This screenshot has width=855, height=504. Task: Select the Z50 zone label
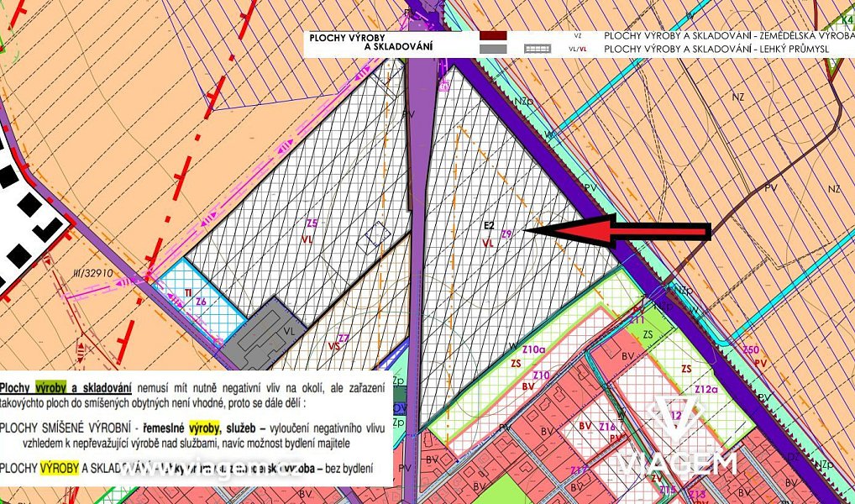tap(750, 349)
